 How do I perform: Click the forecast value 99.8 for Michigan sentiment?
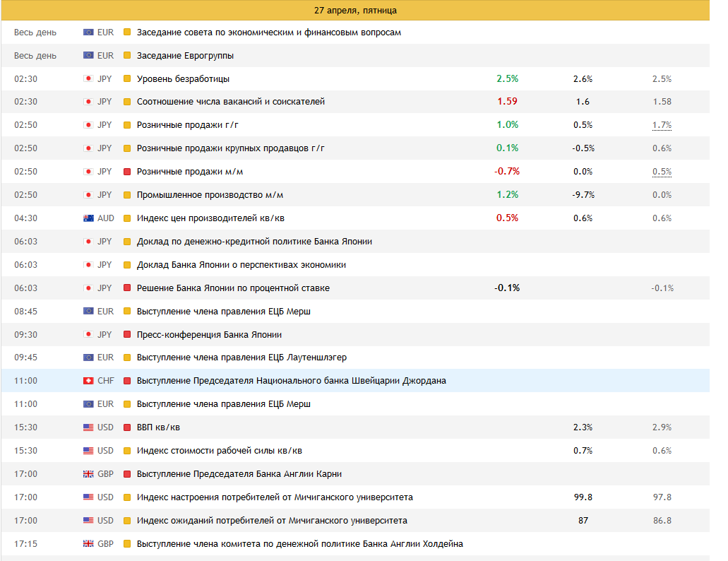[583, 497]
